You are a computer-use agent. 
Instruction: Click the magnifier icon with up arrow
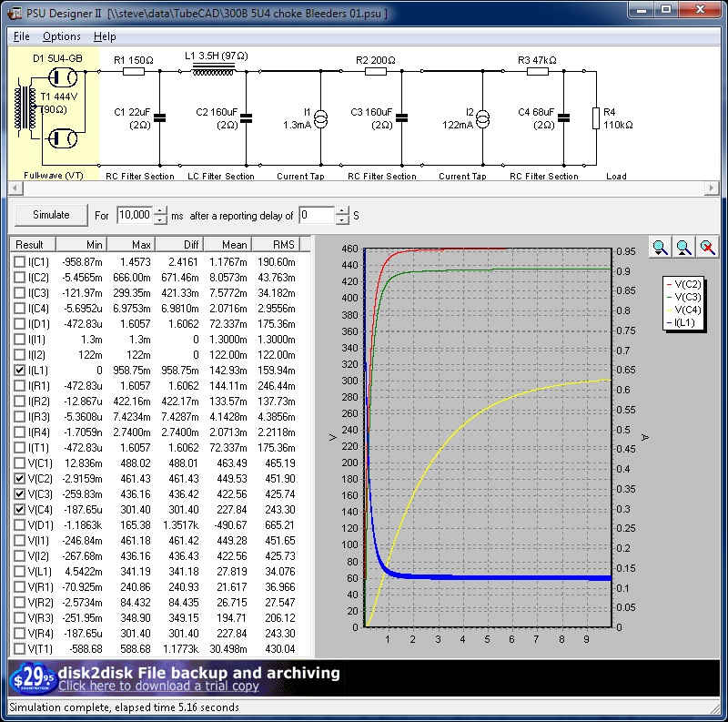(x=683, y=248)
